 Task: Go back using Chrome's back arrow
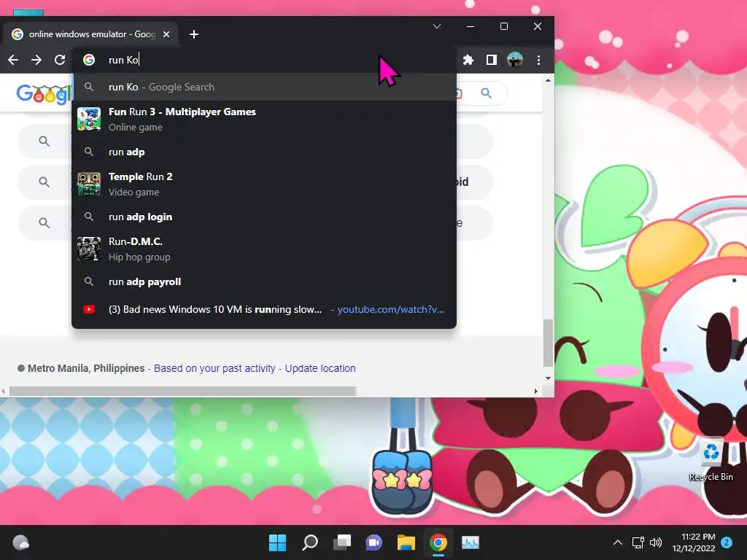13,60
